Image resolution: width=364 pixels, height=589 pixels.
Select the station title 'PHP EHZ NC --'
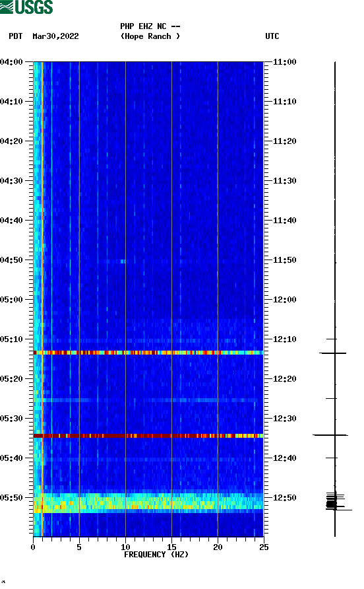150,26
